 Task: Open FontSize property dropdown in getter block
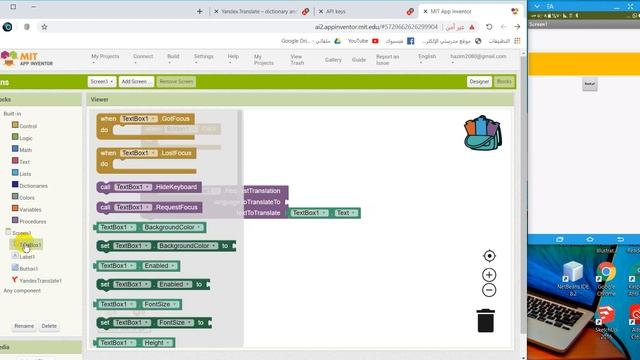[x=161, y=304]
